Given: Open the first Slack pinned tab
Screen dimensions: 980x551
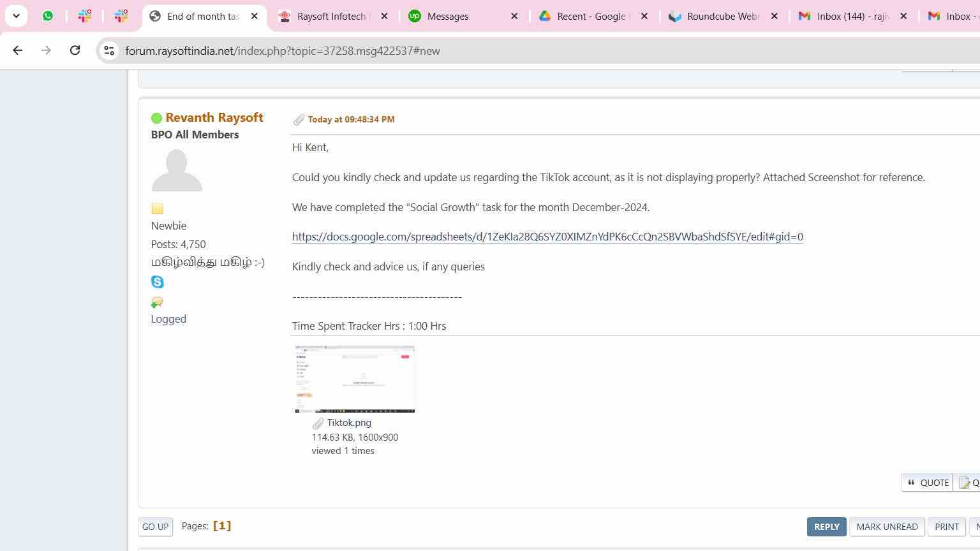Looking at the screenshot, I should (x=84, y=16).
